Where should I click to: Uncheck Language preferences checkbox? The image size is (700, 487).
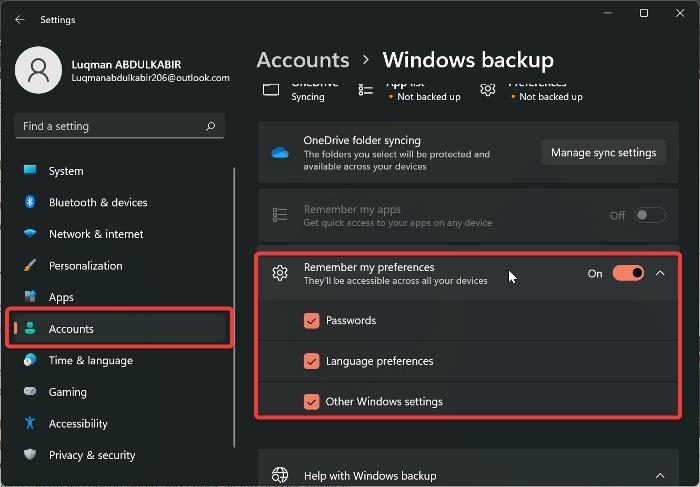(x=311, y=361)
